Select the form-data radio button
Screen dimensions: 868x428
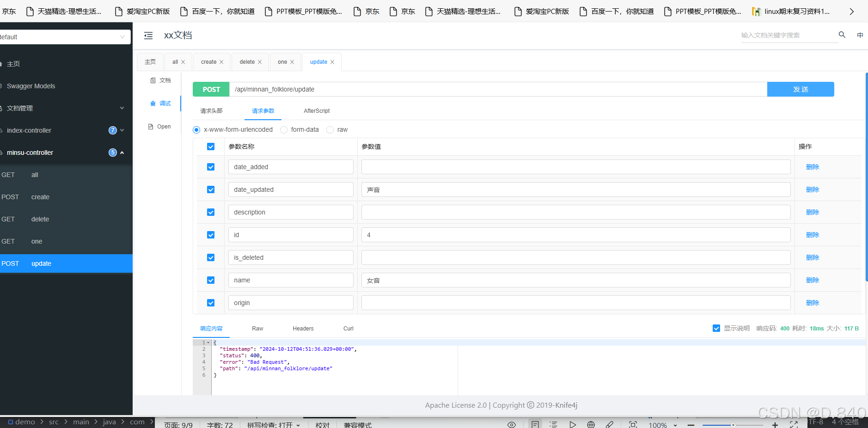click(284, 130)
